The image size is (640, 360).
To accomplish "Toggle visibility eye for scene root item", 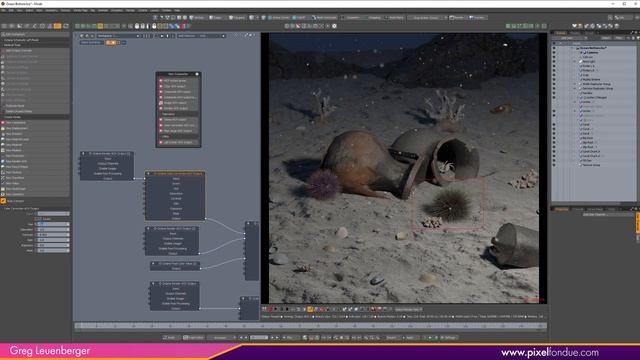I will coord(554,48).
